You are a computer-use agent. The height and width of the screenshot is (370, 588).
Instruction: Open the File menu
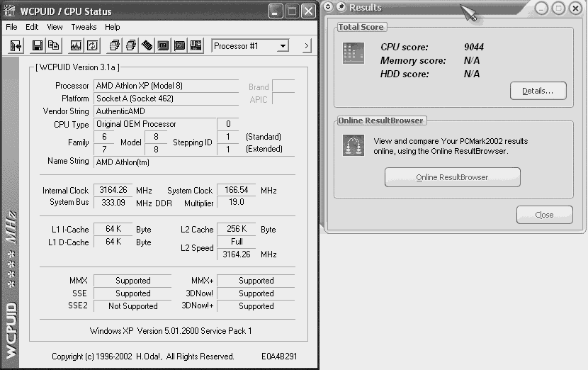(x=11, y=27)
